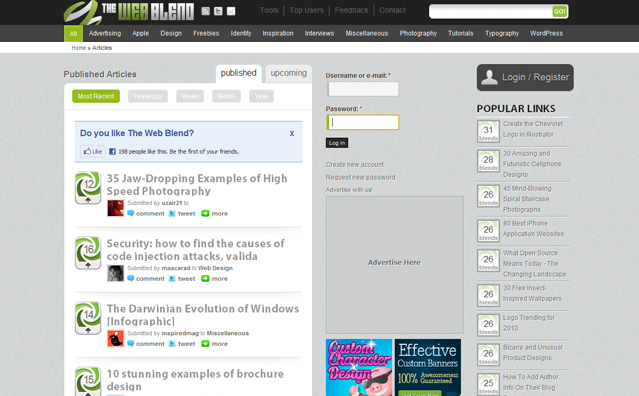This screenshot has height=396, width=639.
Task: Click Advertise with us! link
Action: pyautogui.click(x=349, y=190)
